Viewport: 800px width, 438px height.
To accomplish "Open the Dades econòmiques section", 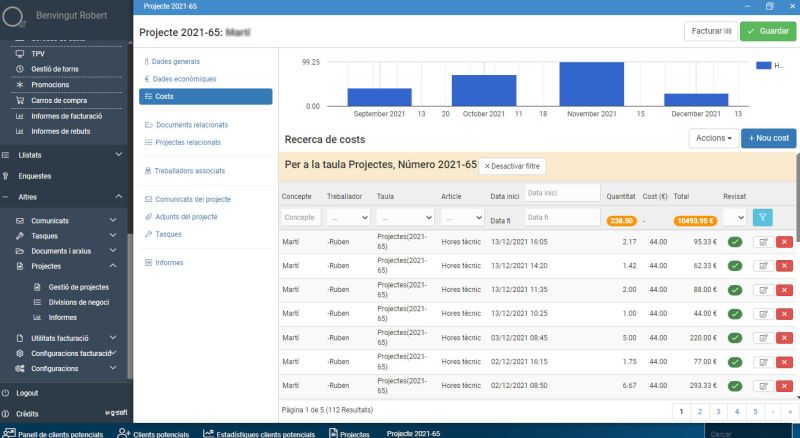I will (x=183, y=78).
